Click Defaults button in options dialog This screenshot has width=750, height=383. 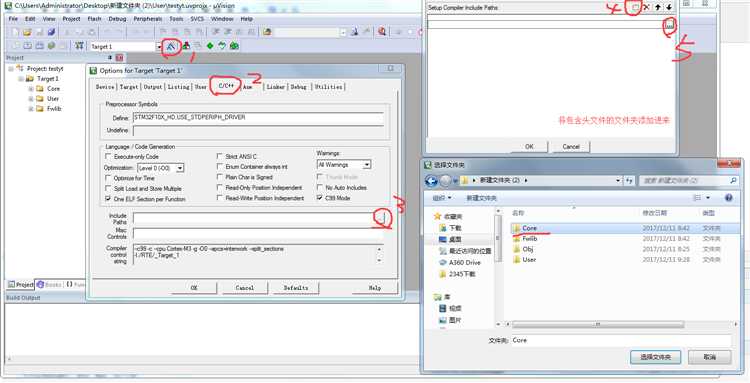pyautogui.click(x=296, y=288)
